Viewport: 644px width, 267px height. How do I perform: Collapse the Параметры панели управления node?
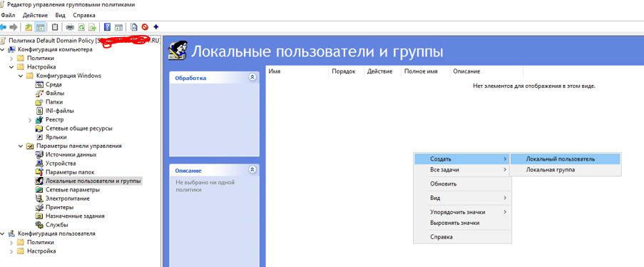coord(21,146)
